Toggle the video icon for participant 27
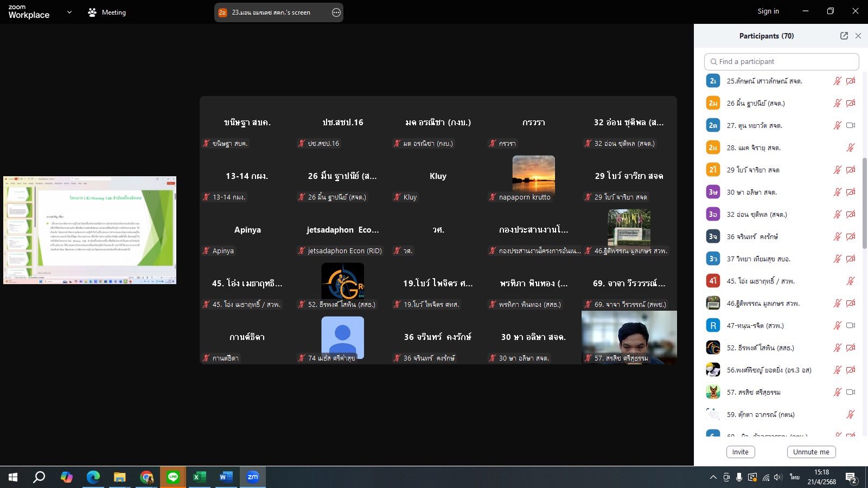This screenshot has width=868, height=488. click(850, 125)
